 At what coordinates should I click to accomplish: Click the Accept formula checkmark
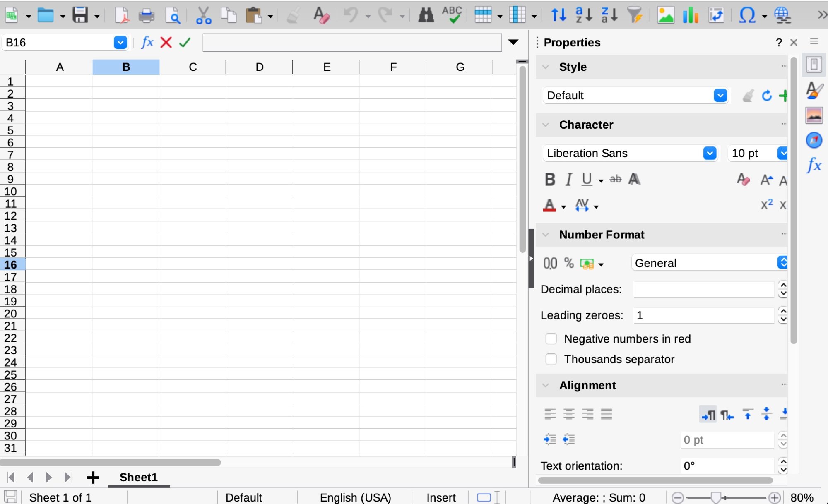[185, 42]
